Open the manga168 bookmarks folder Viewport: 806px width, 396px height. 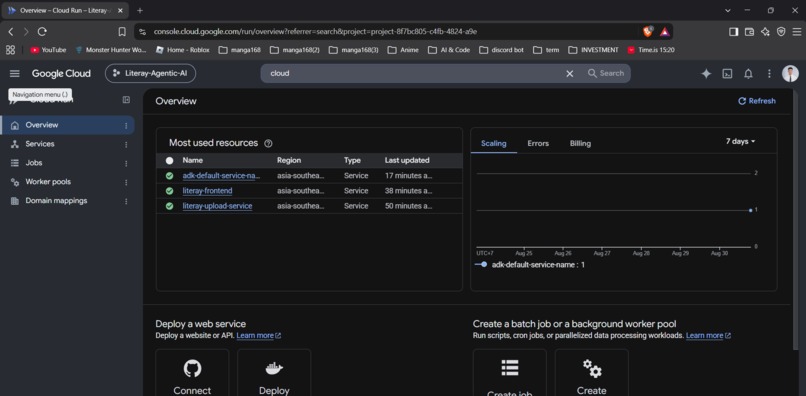click(x=240, y=50)
